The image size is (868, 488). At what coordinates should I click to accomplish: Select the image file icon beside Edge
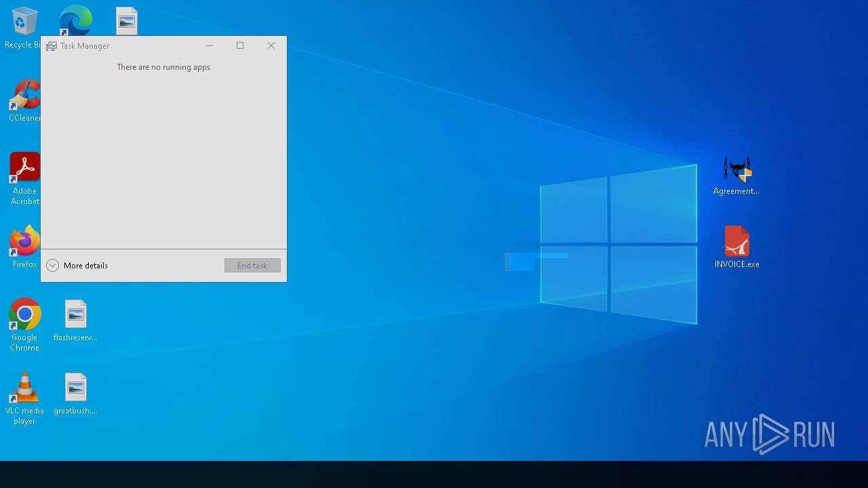coord(126,21)
